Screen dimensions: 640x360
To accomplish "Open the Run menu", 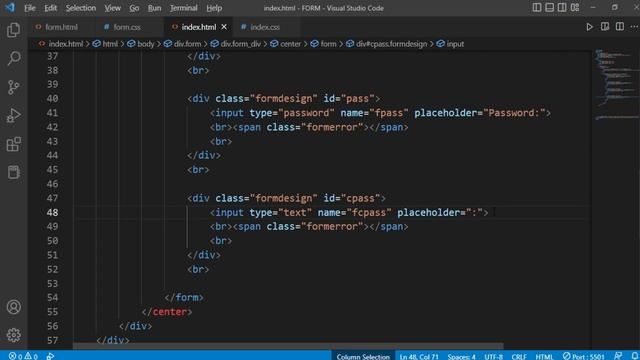I will 154,8.
